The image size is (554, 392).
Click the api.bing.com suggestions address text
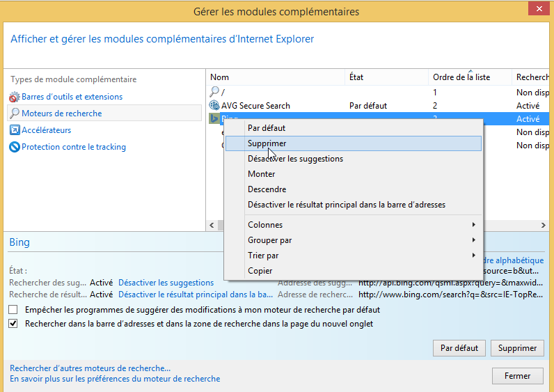[x=450, y=283]
